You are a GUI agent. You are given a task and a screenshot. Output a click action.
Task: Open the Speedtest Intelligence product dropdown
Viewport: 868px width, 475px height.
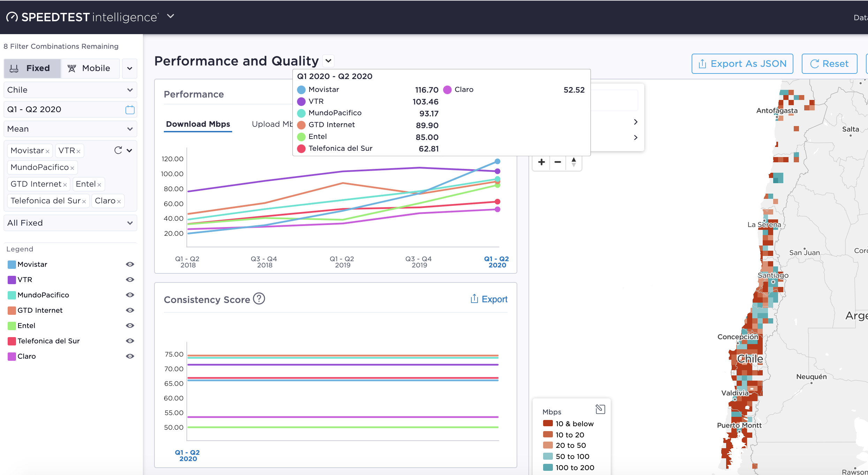point(170,16)
